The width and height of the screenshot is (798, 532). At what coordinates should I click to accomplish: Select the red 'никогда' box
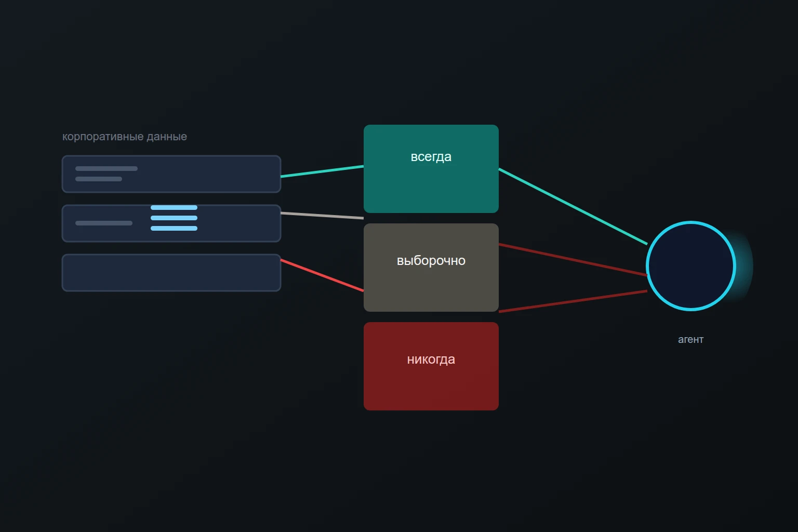(x=431, y=366)
